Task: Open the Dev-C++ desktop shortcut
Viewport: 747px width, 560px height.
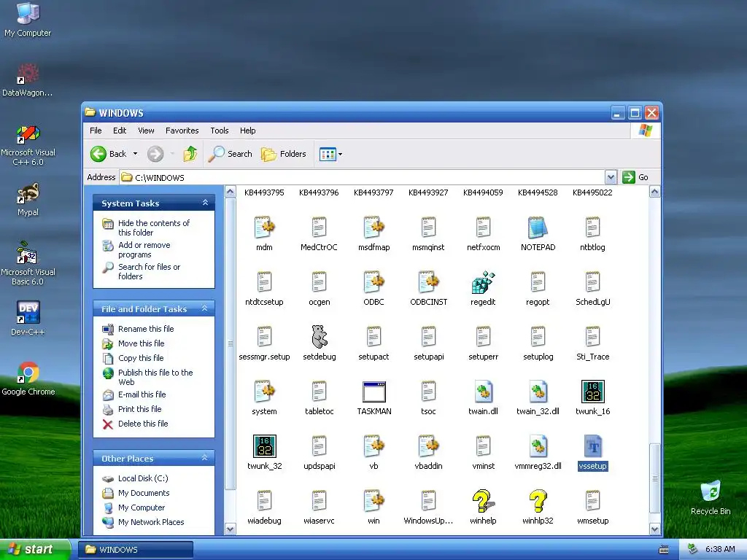Action: click(28, 319)
